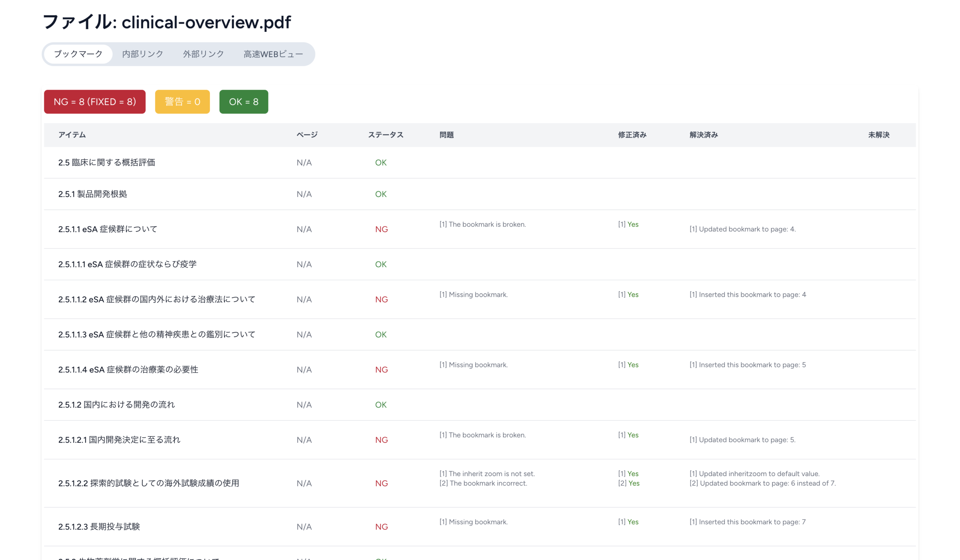Click the ページ column header
The width and height of the screenshot is (960, 560).
[x=307, y=135]
